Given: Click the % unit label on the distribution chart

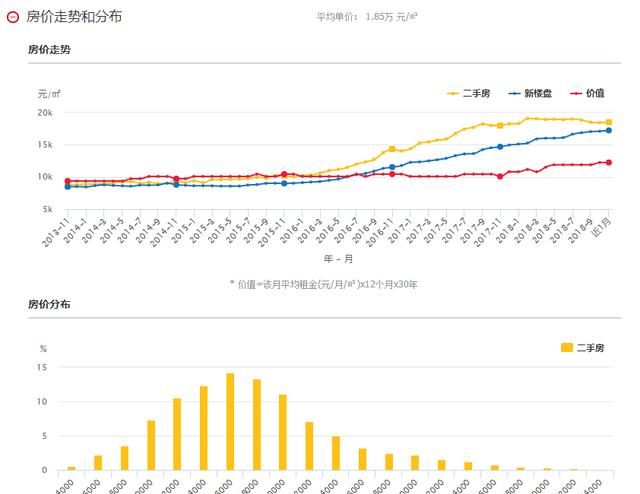Looking at the screenshot, I should point(43,349).
